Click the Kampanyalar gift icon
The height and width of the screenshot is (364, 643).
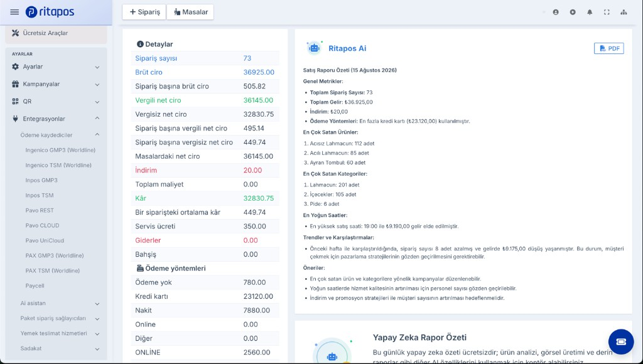pos(15,84)
